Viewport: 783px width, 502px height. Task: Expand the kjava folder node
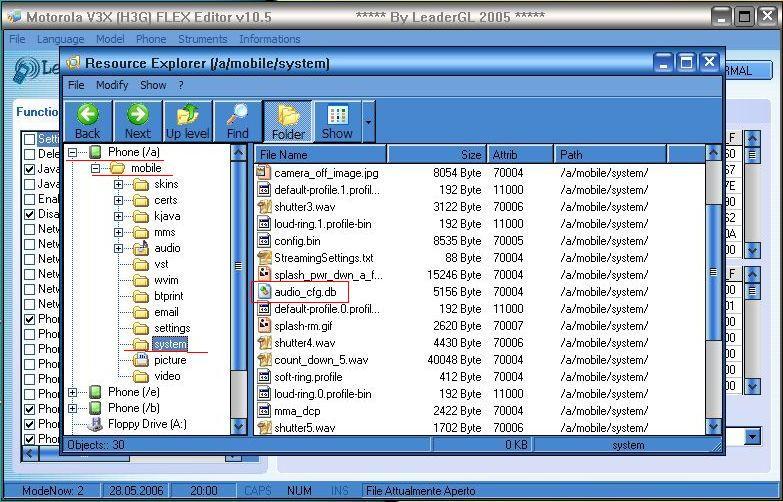pyautogui.click(x=118, y=216)
